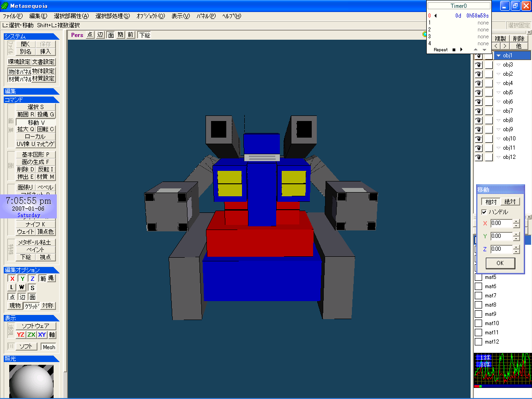Click the Z value input field

click(x=502, y=249)
